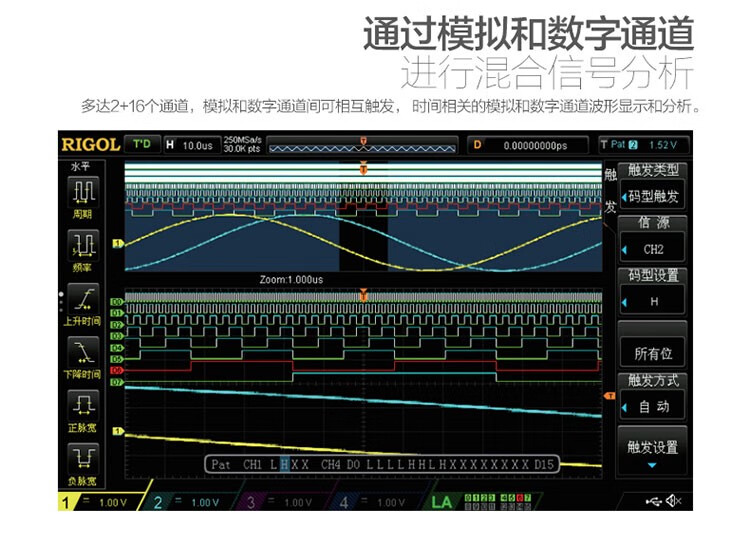The height and width of the screenshot is (545, 750).
Task: Click the waveform memory overview bar
Action: click(362, 145)
